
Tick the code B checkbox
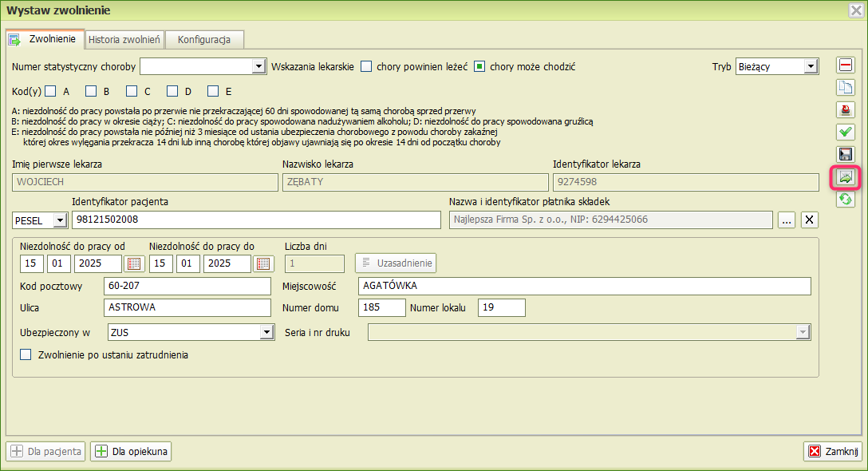click(x=92, y=91)
